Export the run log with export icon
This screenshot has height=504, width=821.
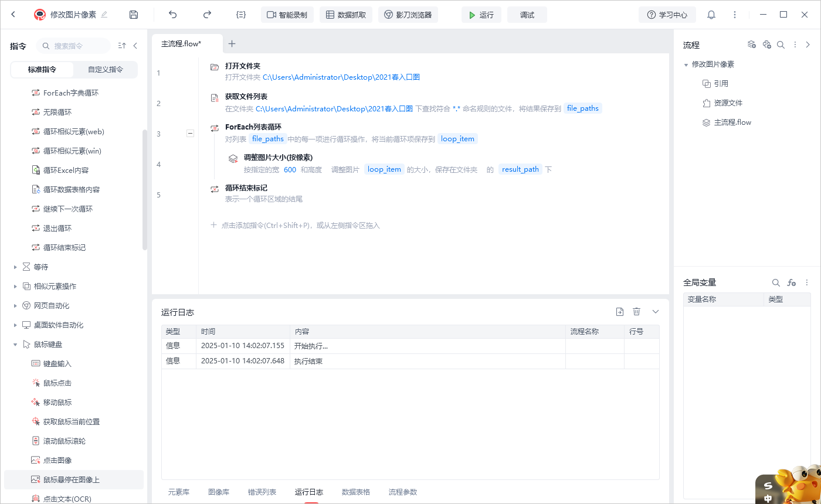tap(619, 312)
